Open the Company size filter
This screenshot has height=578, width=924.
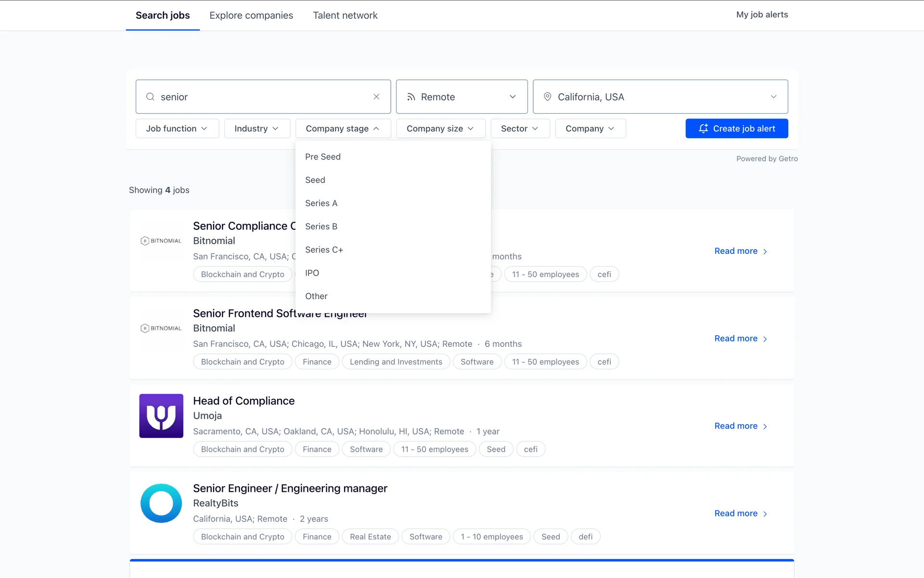pos(440,129)
